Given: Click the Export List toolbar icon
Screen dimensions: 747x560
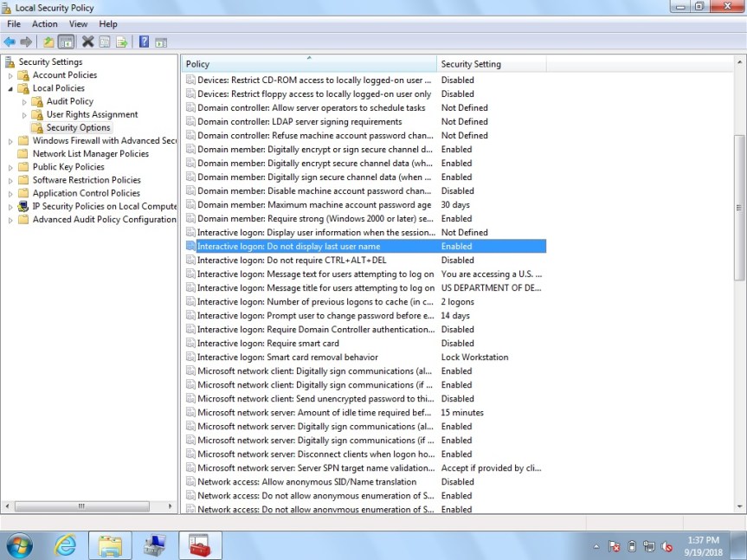Looking at the screenshot, I should coord(122,42).
